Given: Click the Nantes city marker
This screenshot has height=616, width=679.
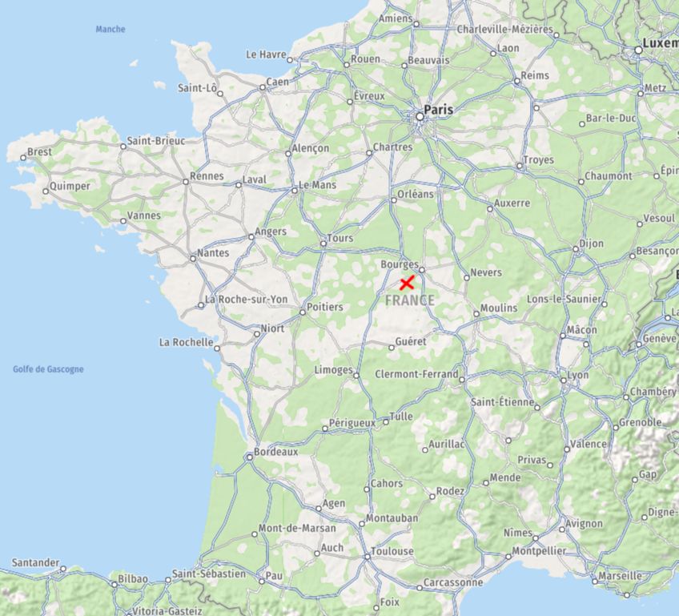Looking at the screenshot, I should pyautogui.click(x=193, y=259).
